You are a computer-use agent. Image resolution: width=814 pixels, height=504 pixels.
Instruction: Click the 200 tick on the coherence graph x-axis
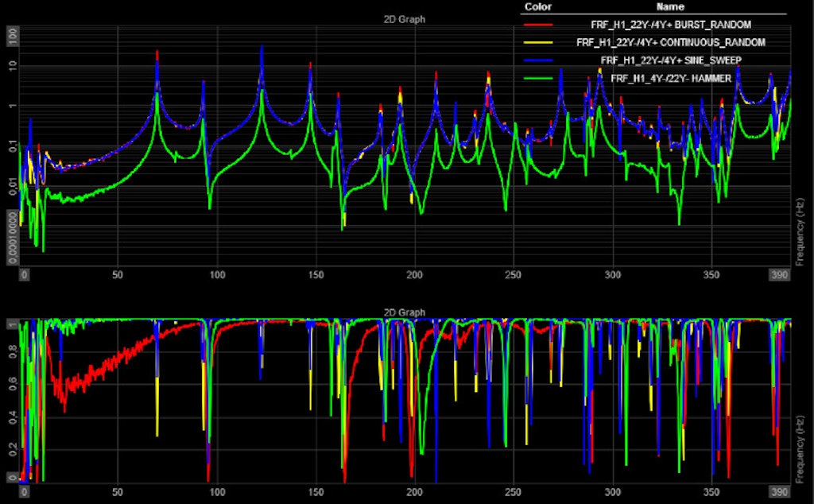coord(414,491)
